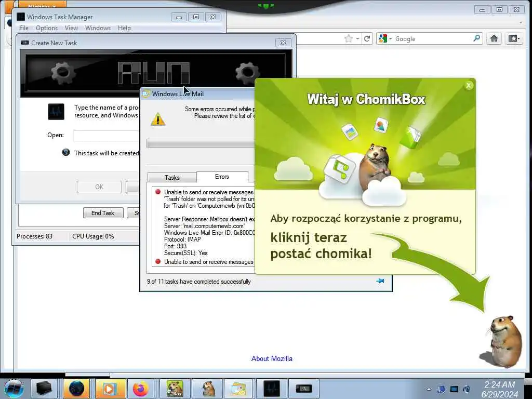The image size is (532, 399).
Task: Click the ChomikBox cloud share logo
Action: [339, 169]
